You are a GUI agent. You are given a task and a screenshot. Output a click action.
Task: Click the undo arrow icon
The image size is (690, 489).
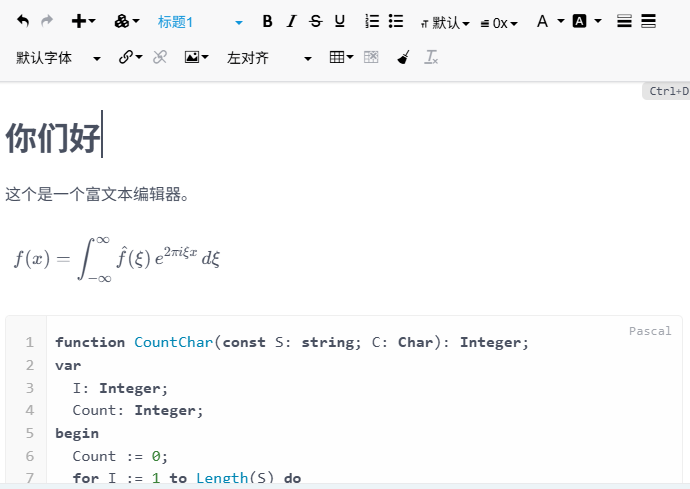[x=23, y=21]
